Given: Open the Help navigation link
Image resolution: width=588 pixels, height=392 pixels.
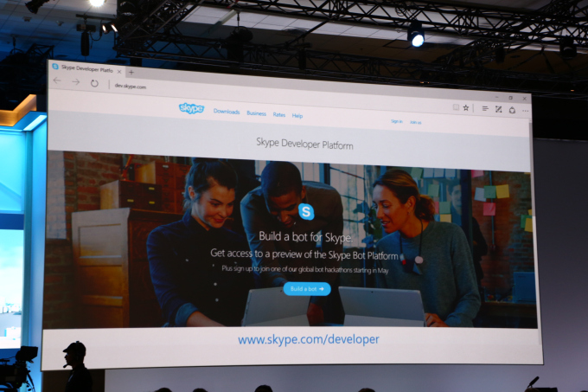Looking at the screenshot, I should [x=297, y=116].
